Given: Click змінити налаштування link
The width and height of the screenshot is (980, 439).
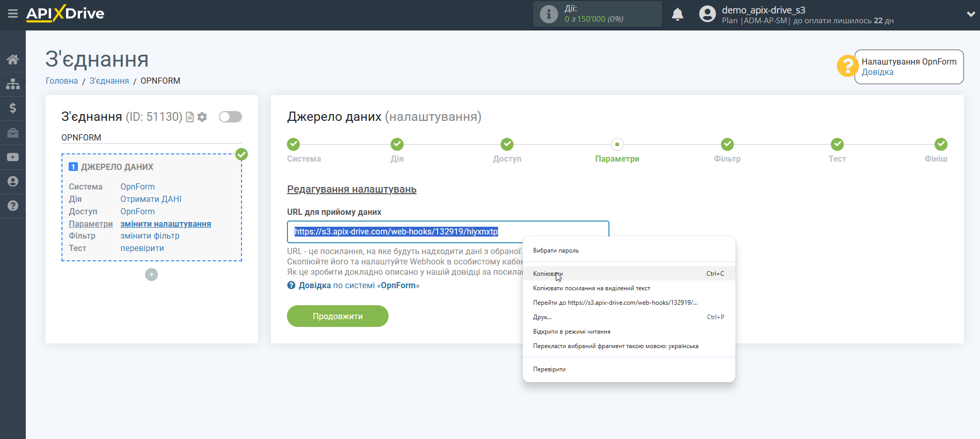Looking at the screenshot, I should coord(166,224).
